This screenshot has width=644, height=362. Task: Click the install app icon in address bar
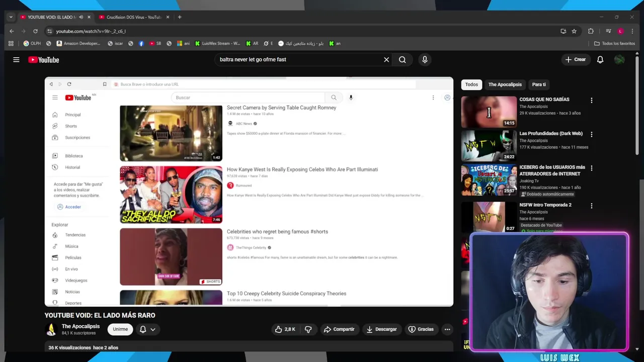(563, 31)
